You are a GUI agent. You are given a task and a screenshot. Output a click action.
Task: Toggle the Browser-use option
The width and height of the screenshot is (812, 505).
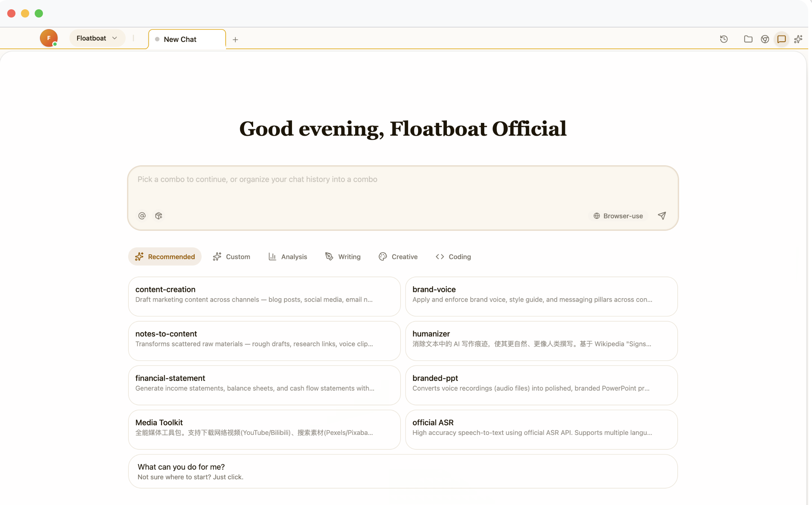(x=618, y=216)
